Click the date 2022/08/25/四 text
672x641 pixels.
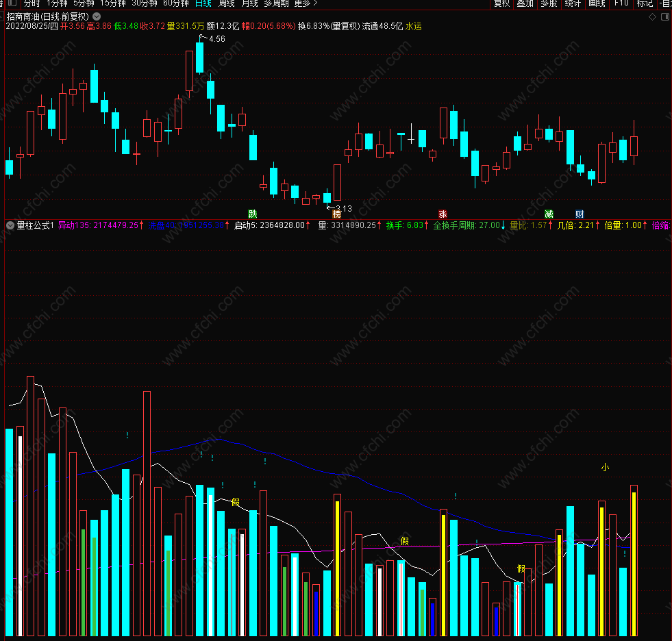pyautogui.click(x=32, y=26)
